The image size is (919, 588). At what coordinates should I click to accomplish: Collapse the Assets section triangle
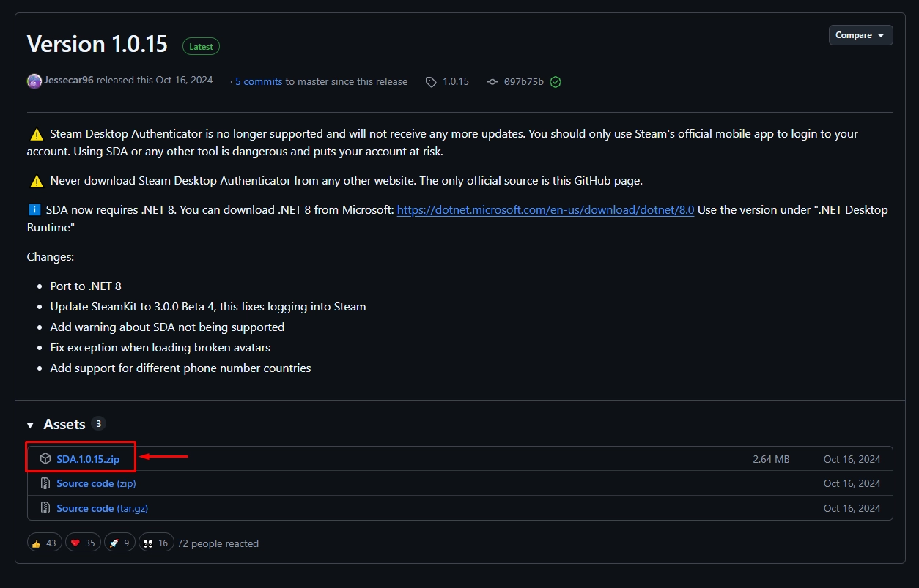tap(31, 425)
